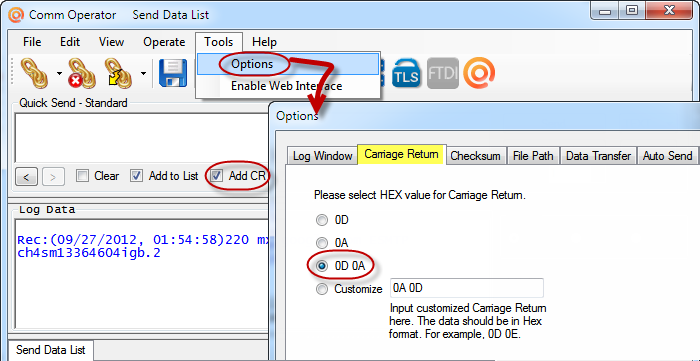Click the customized carriage return hex field
This screenshot has height=361, width=700.
467,288
